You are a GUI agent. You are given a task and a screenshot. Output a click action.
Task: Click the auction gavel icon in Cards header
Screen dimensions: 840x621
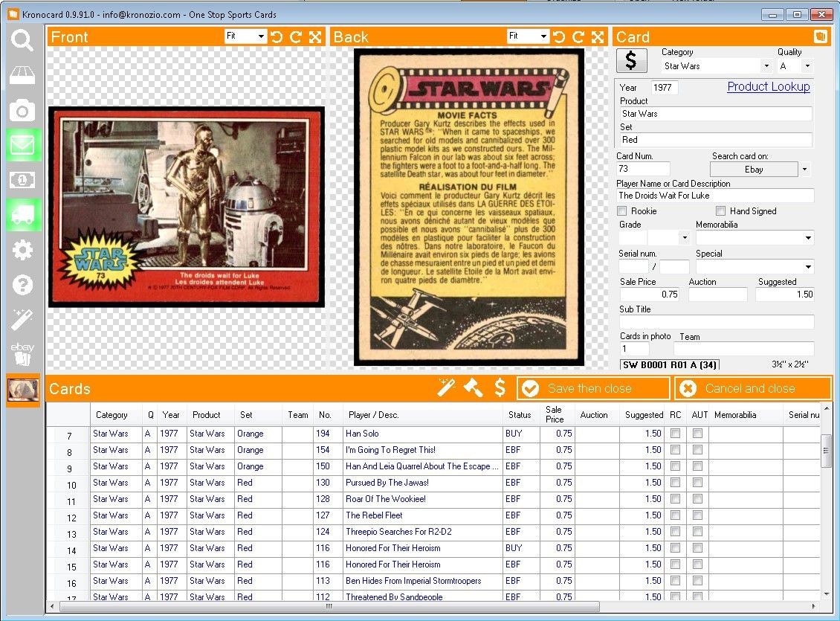[x=473, y=387]
